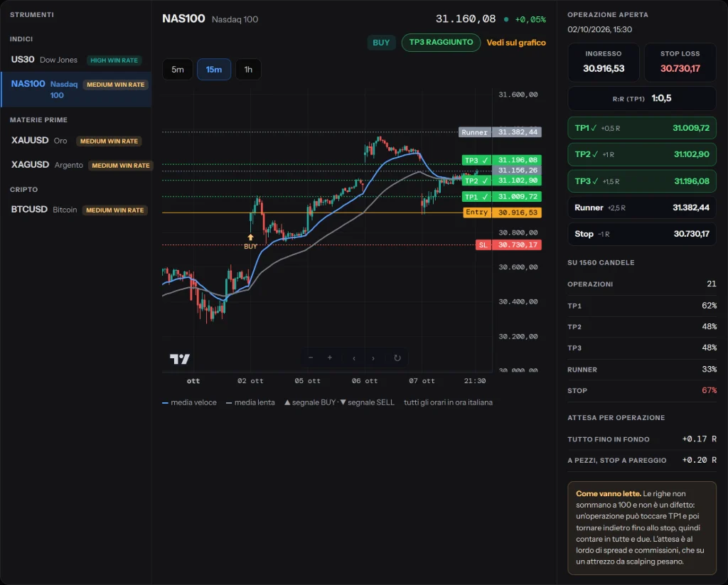Click the TP1 62% statistics row
Image resolution: width=728 pixels, height=585 pixels.
pos(642,306)
